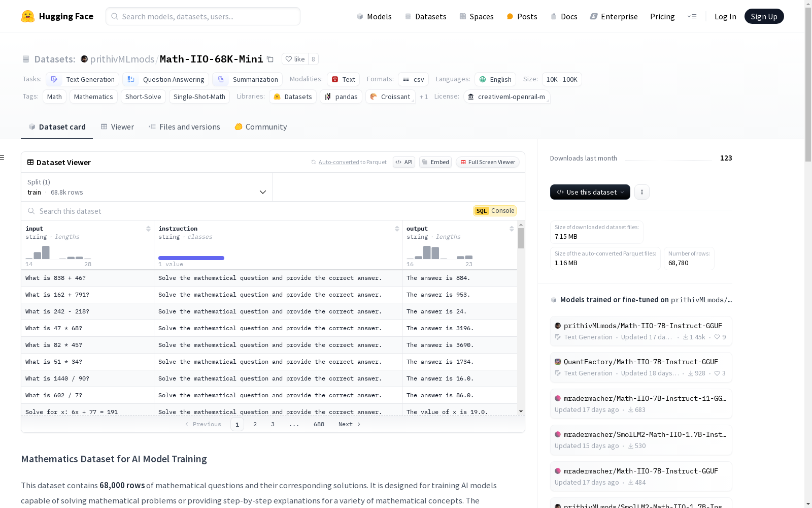Open Datasets in the top navigation
This screenshot has height=508, width=812.
click(x=425, y=16)
